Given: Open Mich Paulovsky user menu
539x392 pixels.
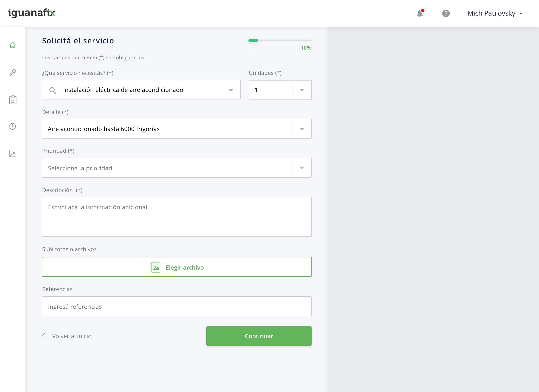Looking at the screenshot, I should tap(495, 13).
